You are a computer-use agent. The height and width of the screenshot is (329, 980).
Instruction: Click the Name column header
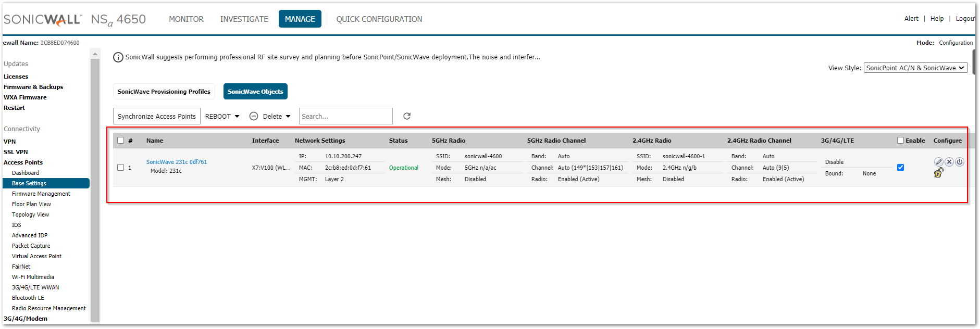[x=155, y=141]
